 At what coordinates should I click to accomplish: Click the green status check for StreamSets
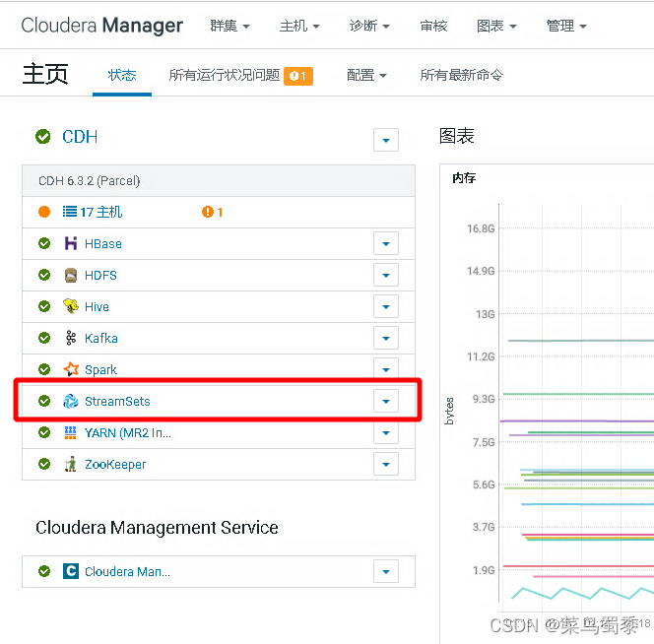pos(44,401)
